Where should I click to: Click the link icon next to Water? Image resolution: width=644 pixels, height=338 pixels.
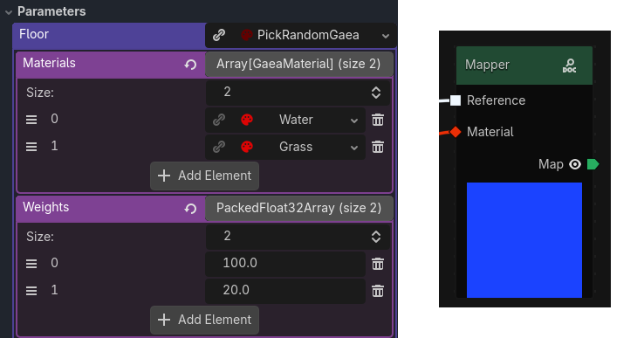click(219, 120)
